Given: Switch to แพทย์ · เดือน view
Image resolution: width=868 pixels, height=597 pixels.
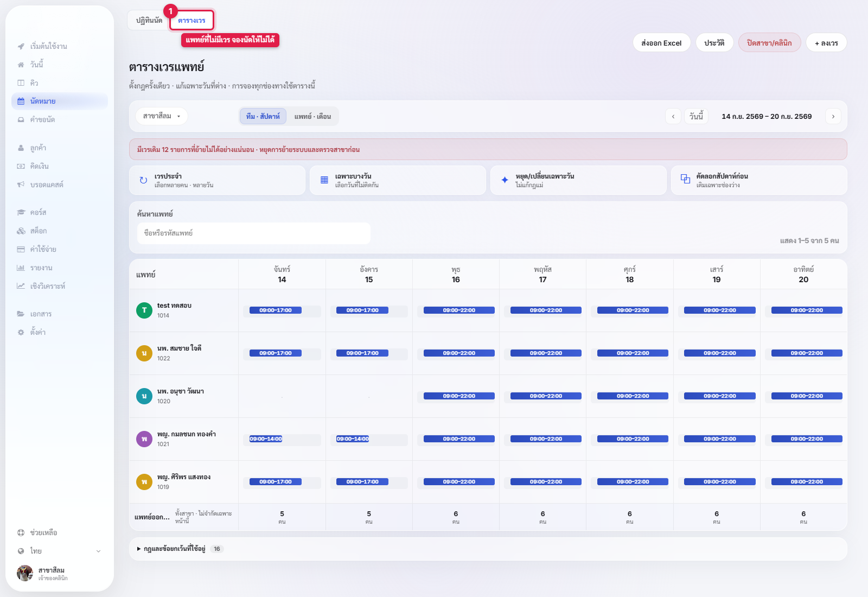Looking at the screenshot, I should (x=312, y=116).
